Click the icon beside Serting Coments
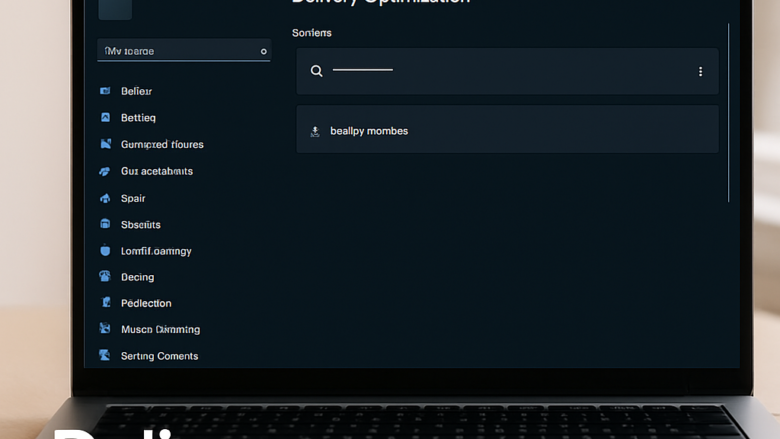The height and width of the screenshot is (439, 780). coord(104,355)
